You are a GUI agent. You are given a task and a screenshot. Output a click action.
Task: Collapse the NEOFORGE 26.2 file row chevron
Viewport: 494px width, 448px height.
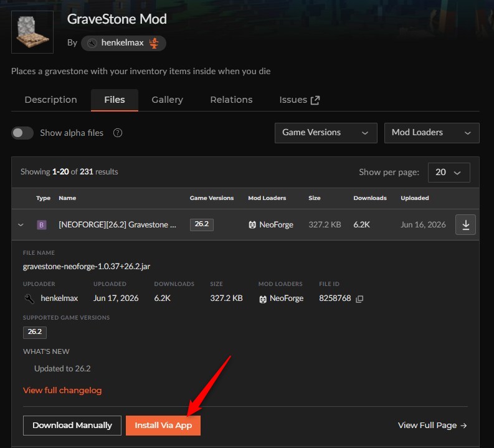[x=21, y=225]
